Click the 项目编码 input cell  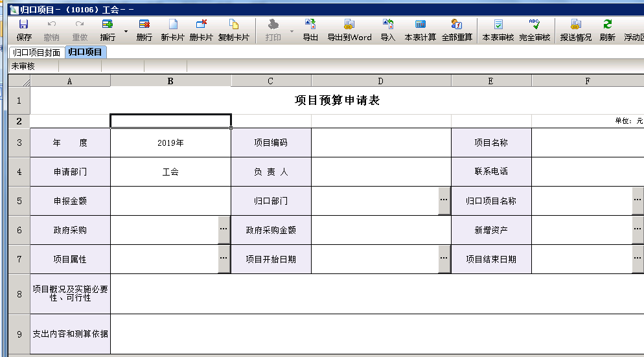(381, 143)
